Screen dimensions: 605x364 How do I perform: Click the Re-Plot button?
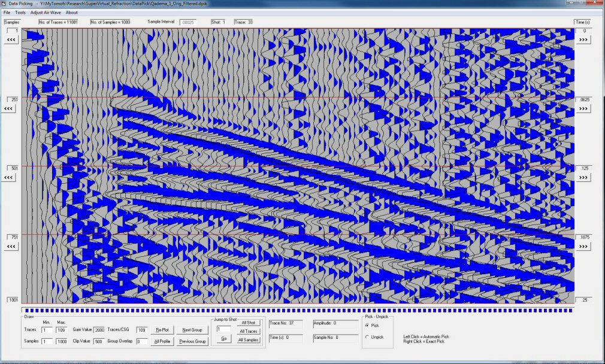point(162,330)
